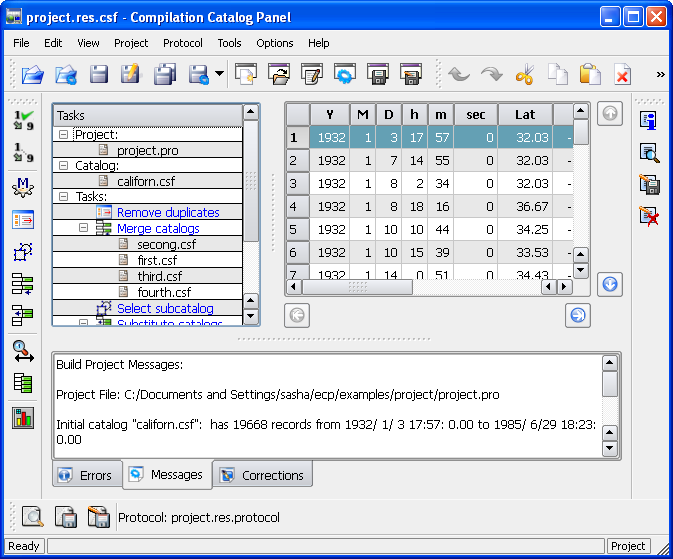Click the Select subcatalog sidebar icon
Image resolution: width=673 pixels, height=559 pixels.
pyautogui.click(x=23, y=252)
